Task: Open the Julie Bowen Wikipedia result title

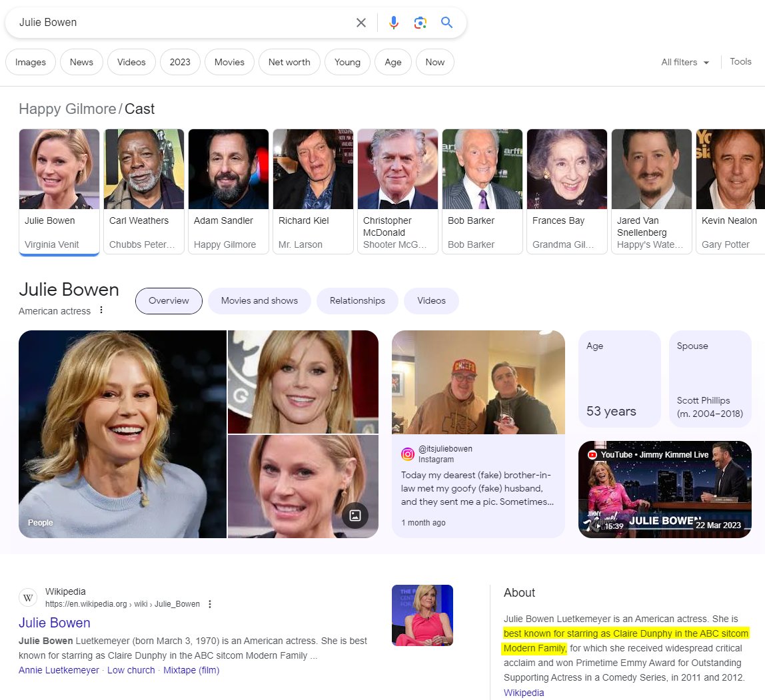Action: 54,623
